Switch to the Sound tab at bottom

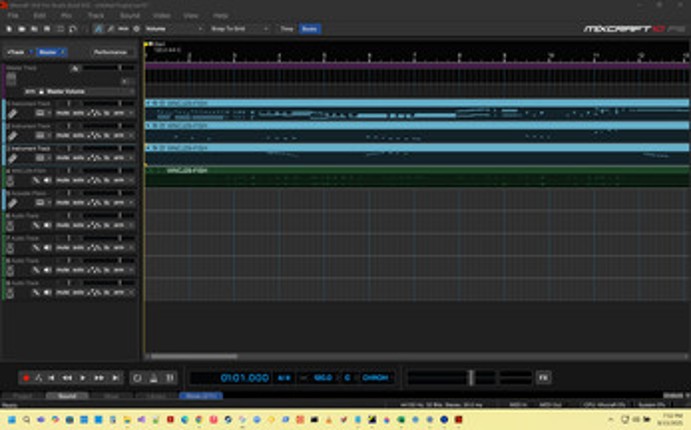point(67,396)
